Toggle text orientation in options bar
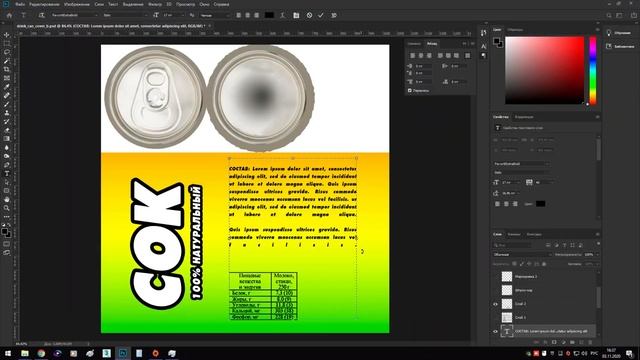The image size is (640, 360). coord(41,15)
